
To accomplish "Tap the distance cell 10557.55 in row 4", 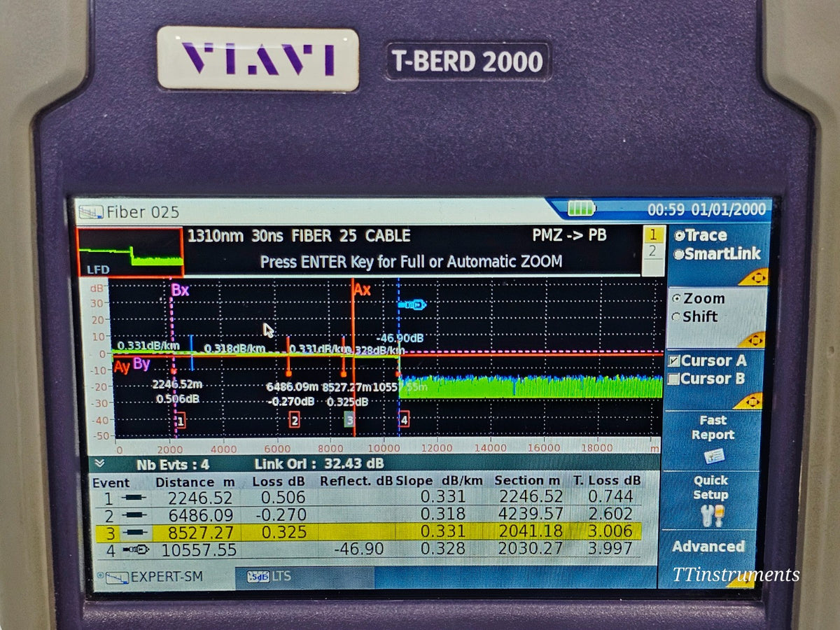I will (199, 550).
